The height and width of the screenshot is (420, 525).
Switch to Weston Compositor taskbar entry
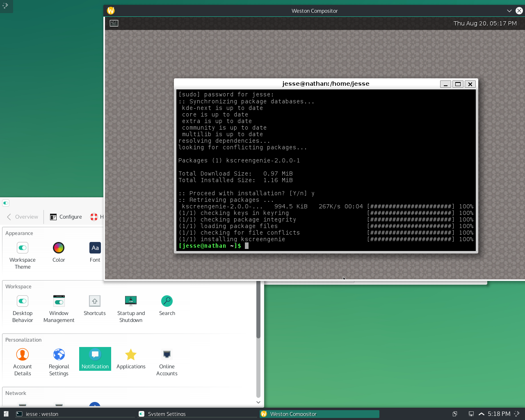click(320, 414)
